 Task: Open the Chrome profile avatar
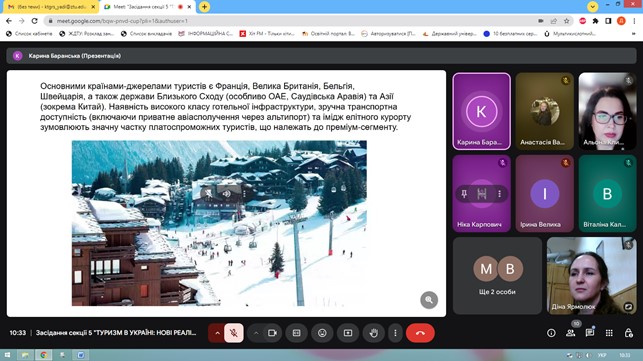(621, 21)
